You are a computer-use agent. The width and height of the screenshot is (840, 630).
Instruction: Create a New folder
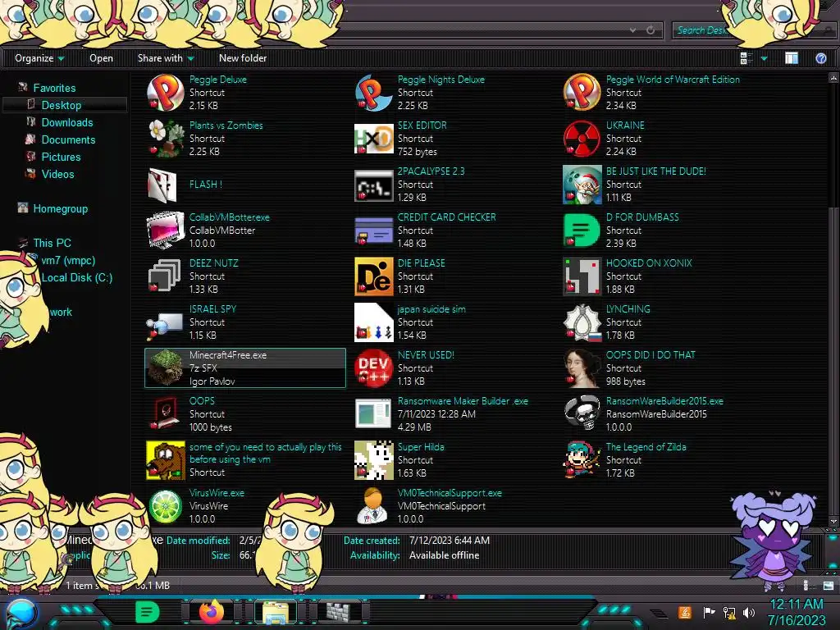pos(243,58)
